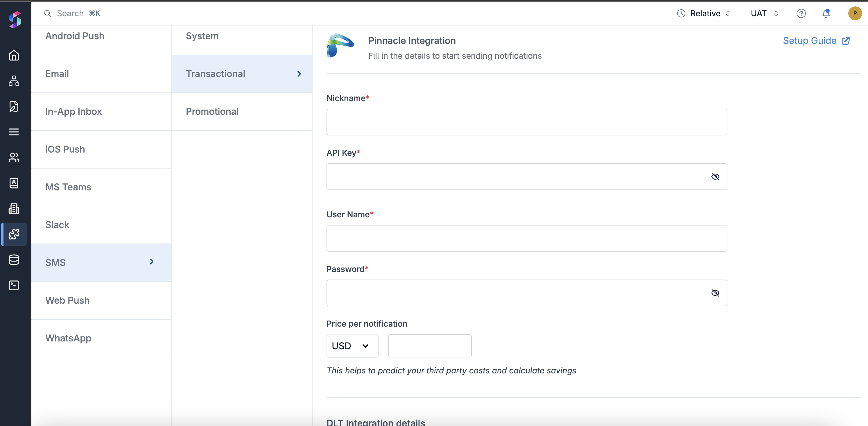Open the integrations puzzle sidebar icon

(x=14, y=234)
